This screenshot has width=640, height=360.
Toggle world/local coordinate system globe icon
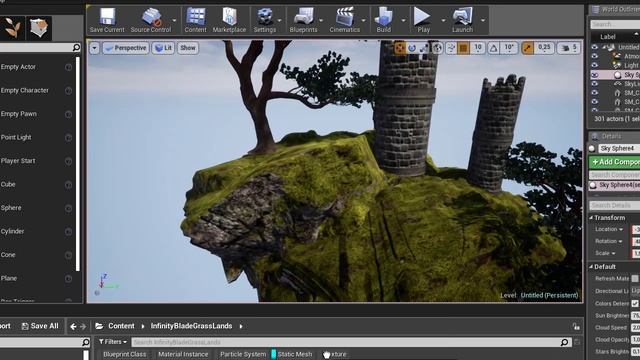(x=438, y=48)
